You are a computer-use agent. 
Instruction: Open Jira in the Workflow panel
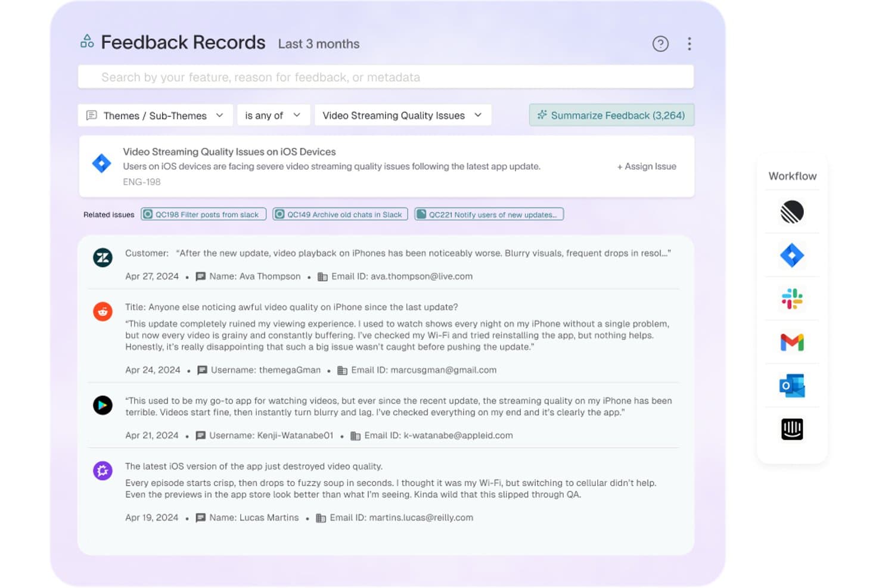[792, 256]
